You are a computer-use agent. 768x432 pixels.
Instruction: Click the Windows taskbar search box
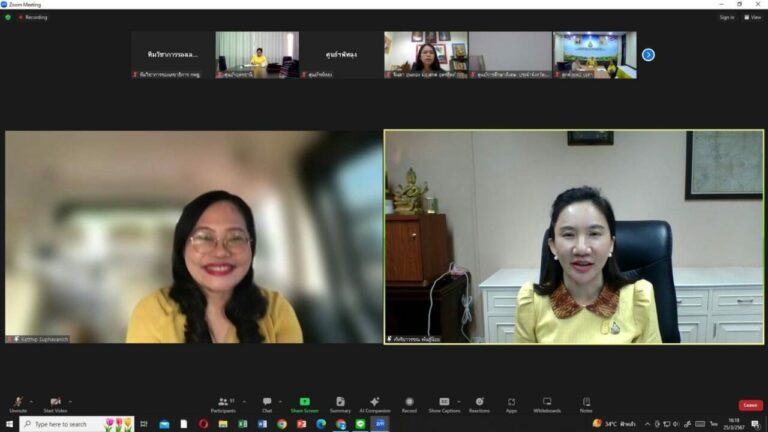[77, 424]
